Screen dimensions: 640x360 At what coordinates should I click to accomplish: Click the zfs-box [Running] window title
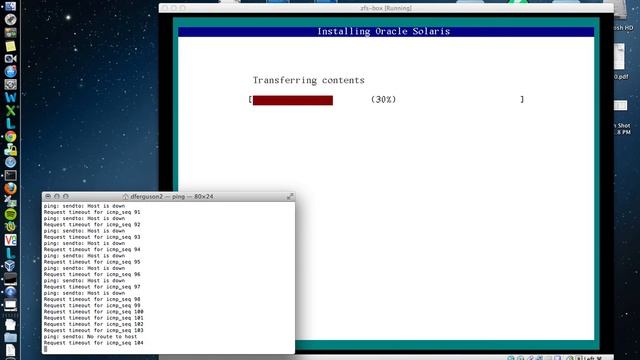click(386, 8)
